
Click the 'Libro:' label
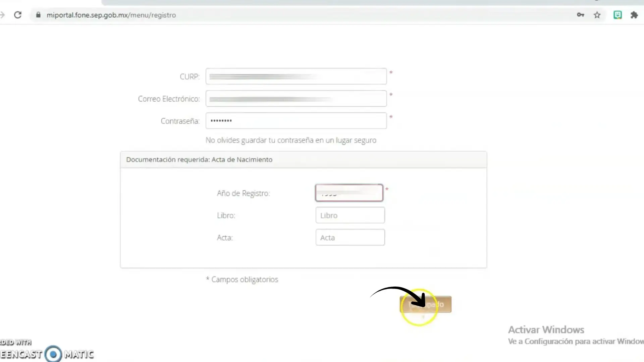coord(226,216)
